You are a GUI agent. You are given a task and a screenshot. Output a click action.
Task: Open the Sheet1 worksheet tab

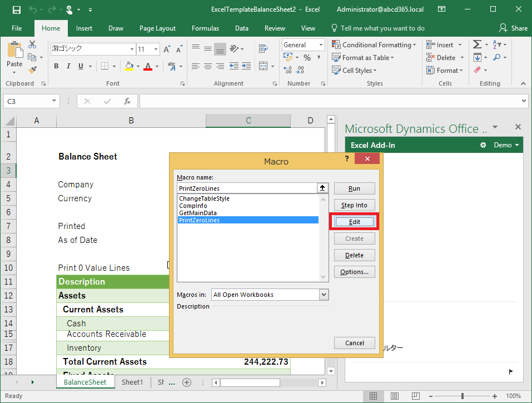132,382
